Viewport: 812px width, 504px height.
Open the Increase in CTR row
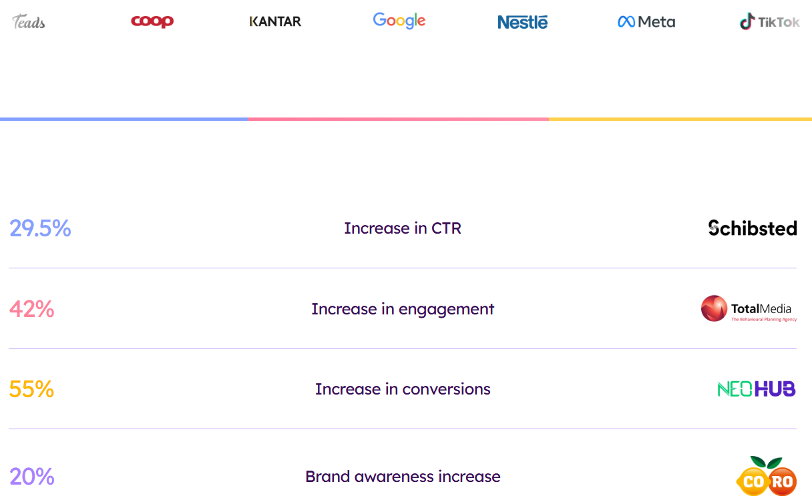coord(403,228)
